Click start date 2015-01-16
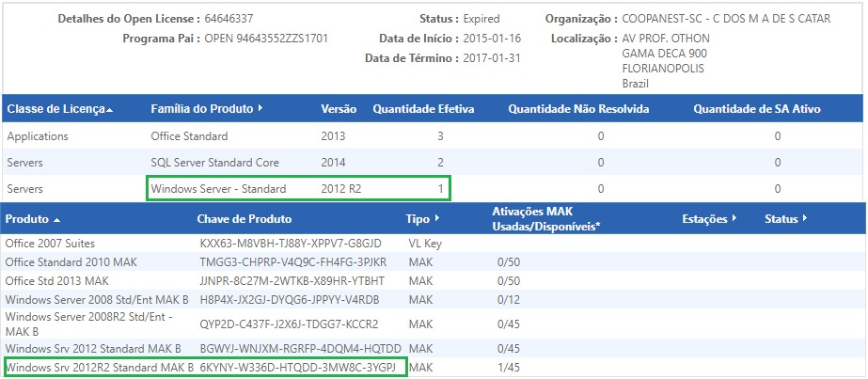Screen dimensions: 868x379 [492, 39]
